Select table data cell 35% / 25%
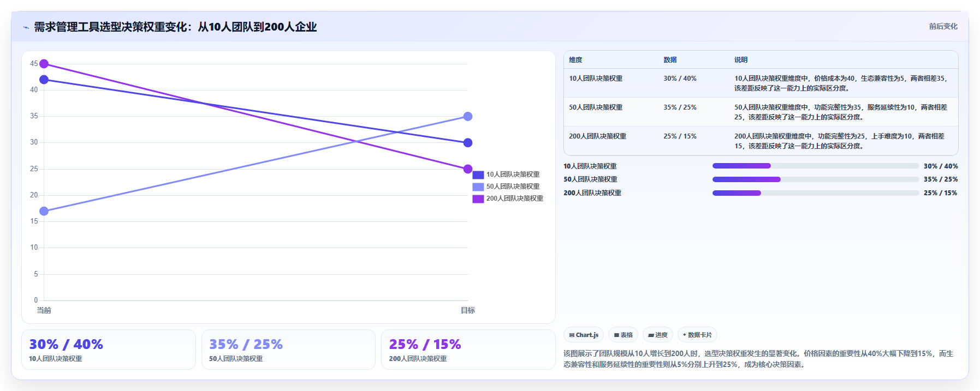The width and height of the screenshot is (980, 391). click(680, 107)
